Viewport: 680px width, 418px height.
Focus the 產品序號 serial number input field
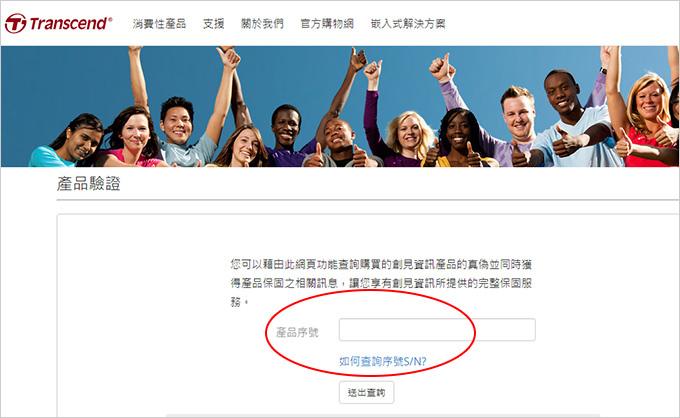coord(437,330)
